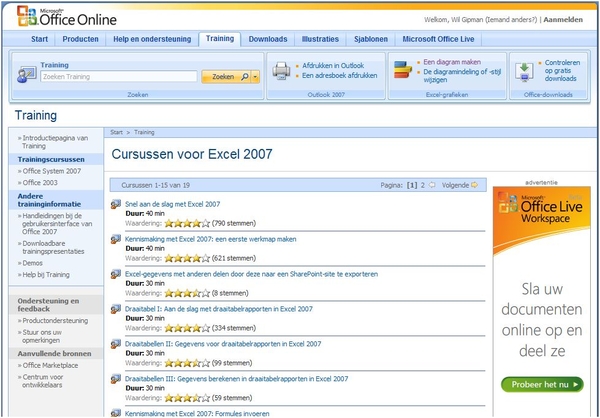Click the course icon beside Draaitabellen II
The width and height of the screenshot is (600, 418).
tap(116, 344)
